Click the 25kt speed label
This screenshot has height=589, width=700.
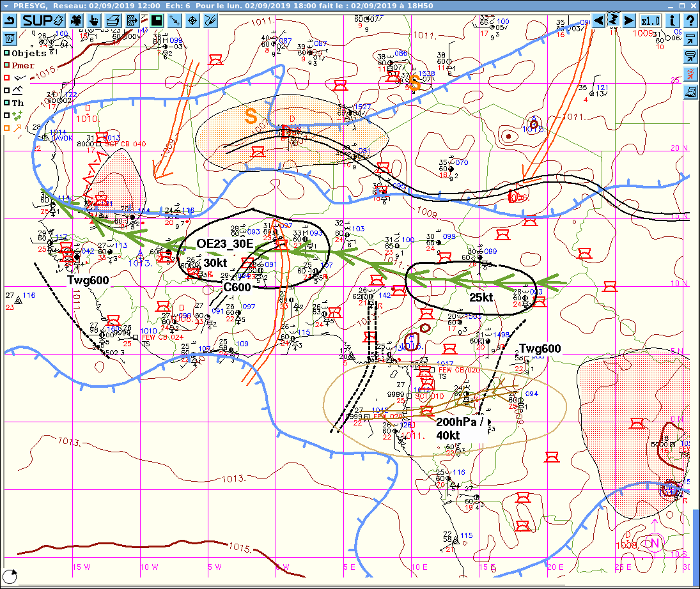[481, 298]
